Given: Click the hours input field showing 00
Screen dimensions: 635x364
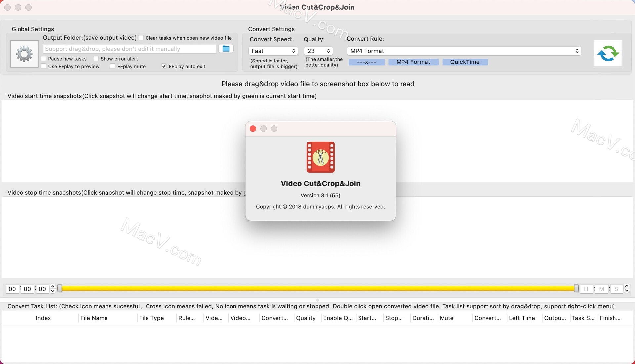Looking at the screenshot, I should (x=12, y=289).
